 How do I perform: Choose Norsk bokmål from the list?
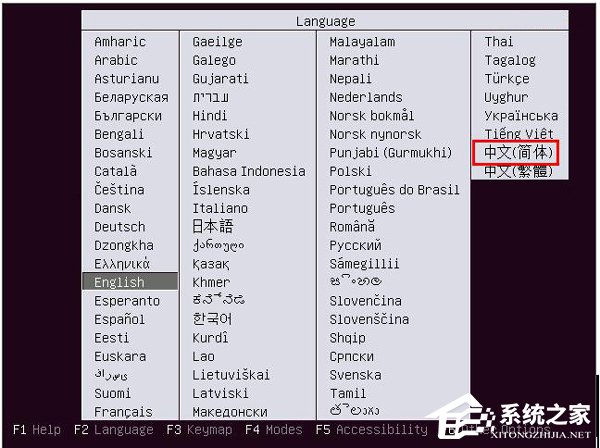[x=372, y=116]
